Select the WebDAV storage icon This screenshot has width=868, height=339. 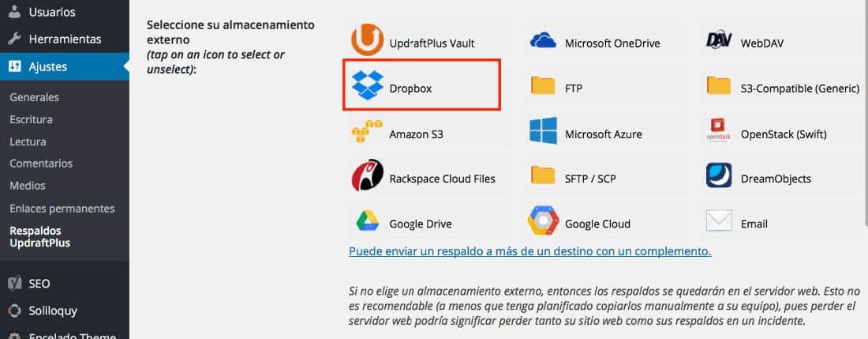(x=719, y=40)
